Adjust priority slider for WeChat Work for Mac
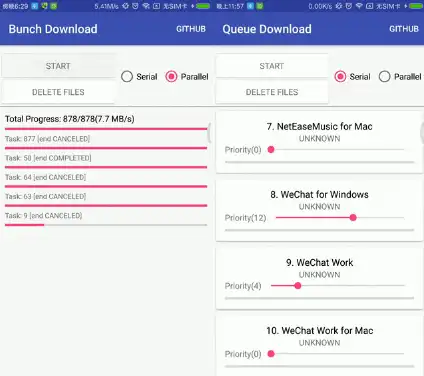This screenshot has width=424, height=376. (337, 354)
